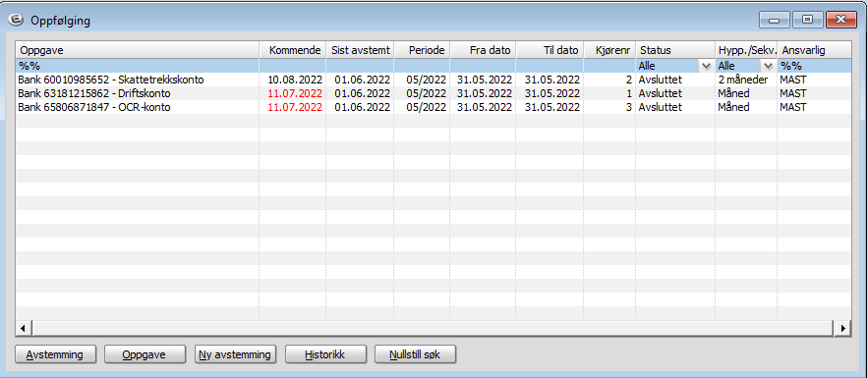Sort by the Periode column header
Image resolution: width=868 pixels, height=378 pixels.
click(x=422, y=50)
